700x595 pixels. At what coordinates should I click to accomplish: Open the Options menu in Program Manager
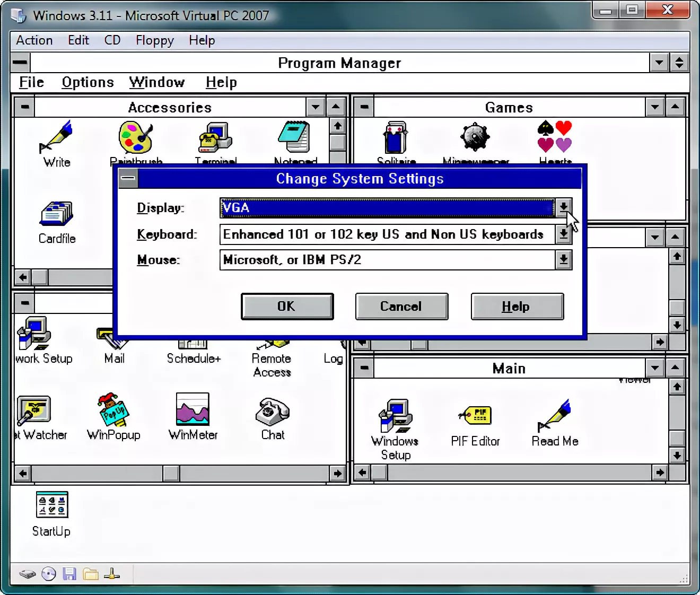point(87,82)
